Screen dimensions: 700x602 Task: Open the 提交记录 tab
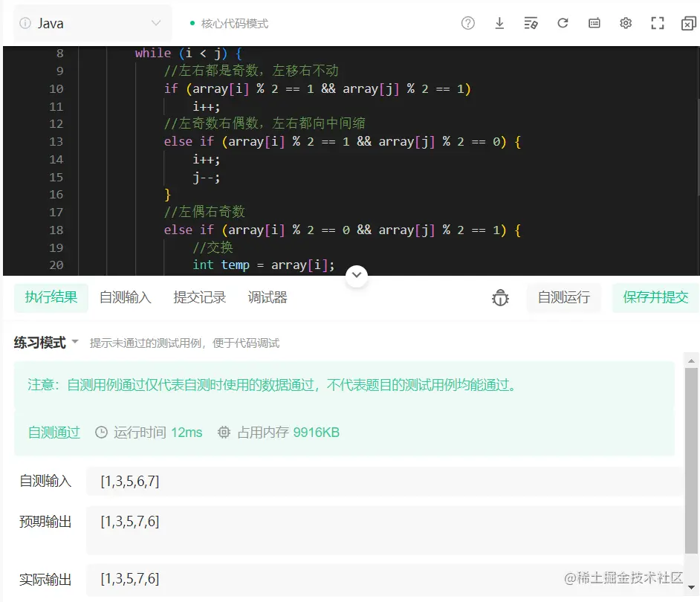200,297
